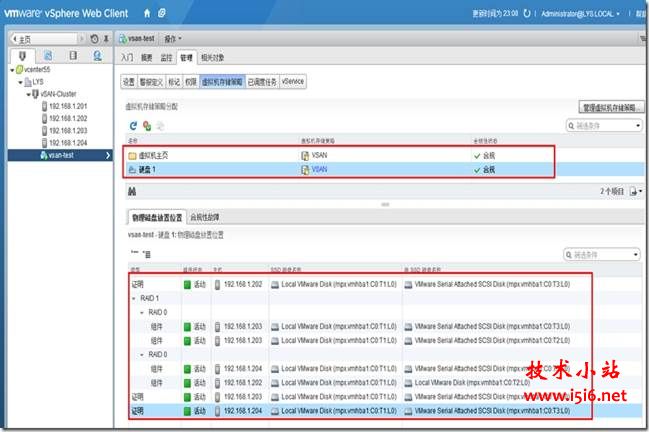Screen dimensions: 649x432
Task: Click the grayed-out third policy toolbar icon
Action: 161,126
